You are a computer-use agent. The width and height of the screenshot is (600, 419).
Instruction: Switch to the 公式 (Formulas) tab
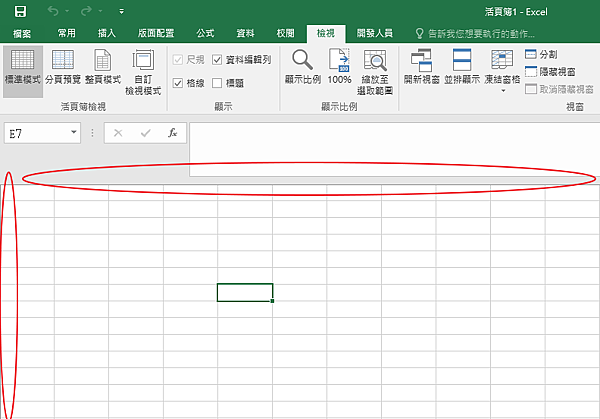pos(205,34)
